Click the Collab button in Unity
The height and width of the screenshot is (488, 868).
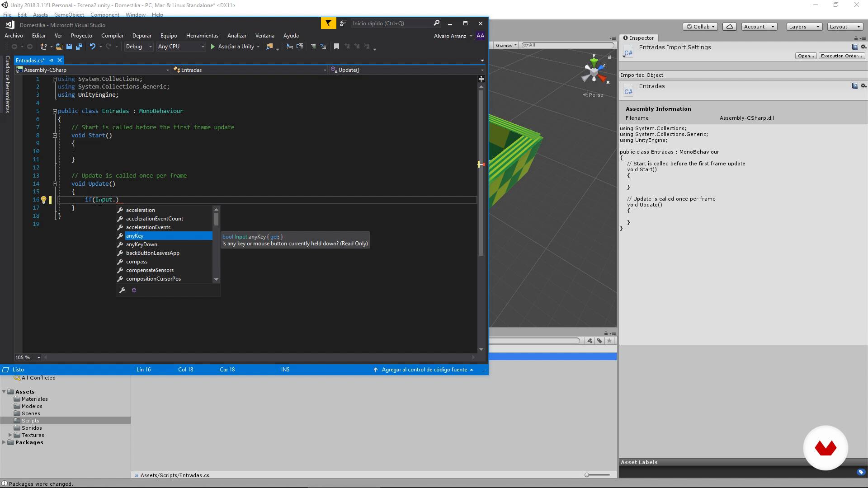point(700,27)
